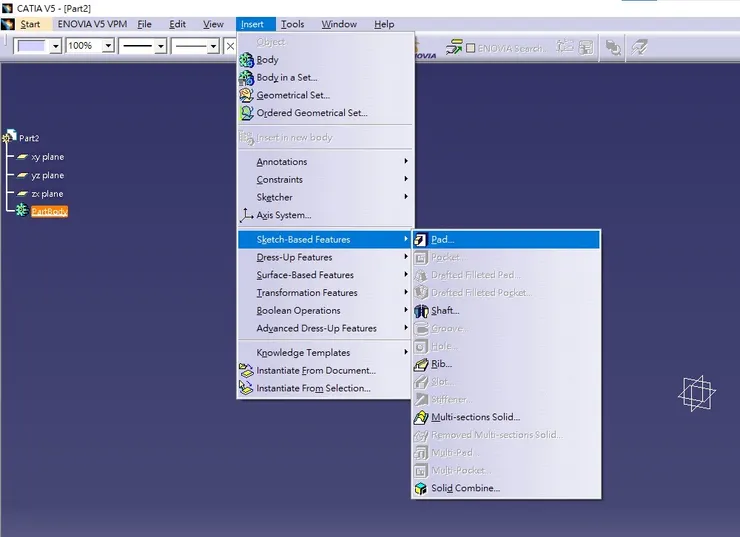Choose Boolean Operations
This screenshot has width=740, height=537.
coord(326,310)
